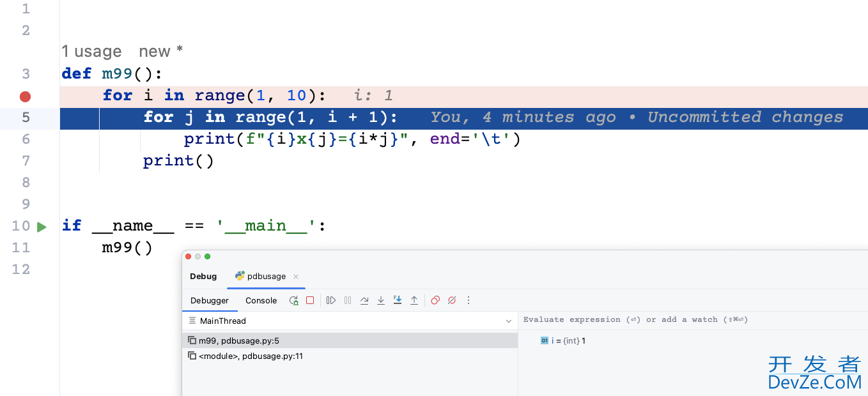Run the script from line 10 gutter arrow
The width and height of the screenshot is (868, 396).
[42, 227]
